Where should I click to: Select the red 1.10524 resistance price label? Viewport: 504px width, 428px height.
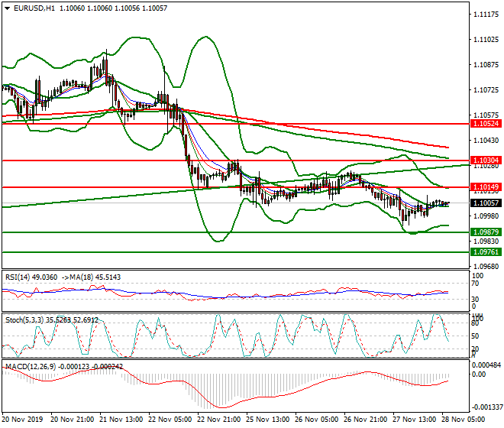pos(486,124)
